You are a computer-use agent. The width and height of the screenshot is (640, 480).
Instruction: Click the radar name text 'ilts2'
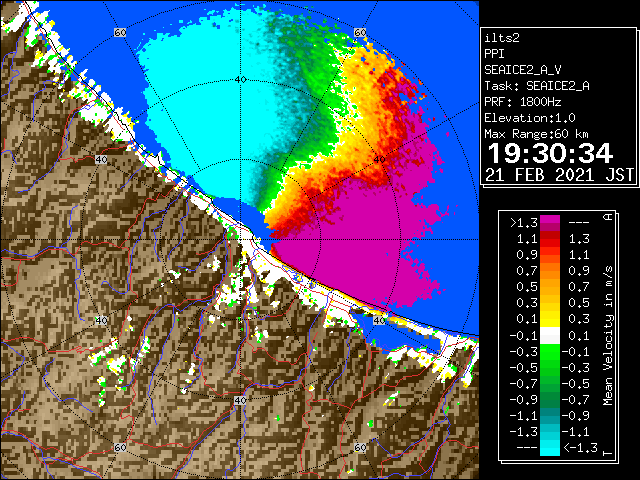coord(502,38)
